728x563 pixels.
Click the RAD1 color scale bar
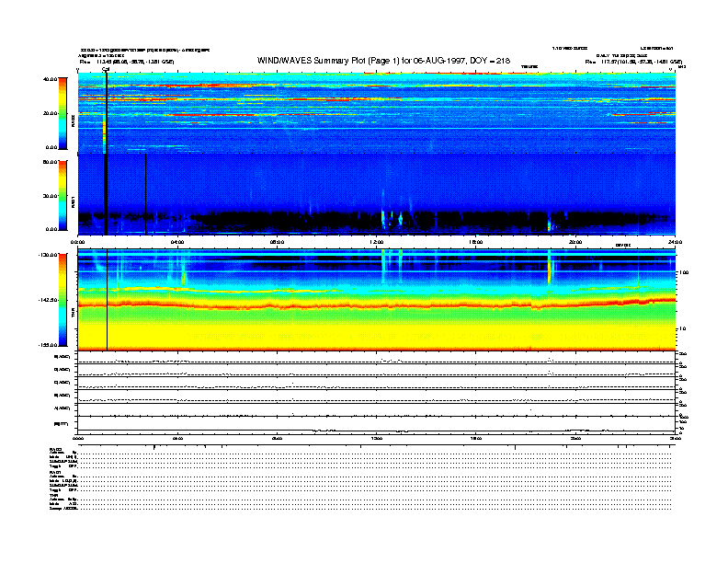(x=63, y=196)
